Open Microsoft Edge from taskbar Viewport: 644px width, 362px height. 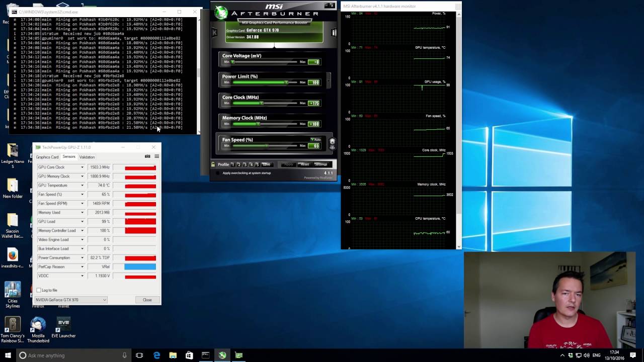pyautogui.click(x=156, y=355)
